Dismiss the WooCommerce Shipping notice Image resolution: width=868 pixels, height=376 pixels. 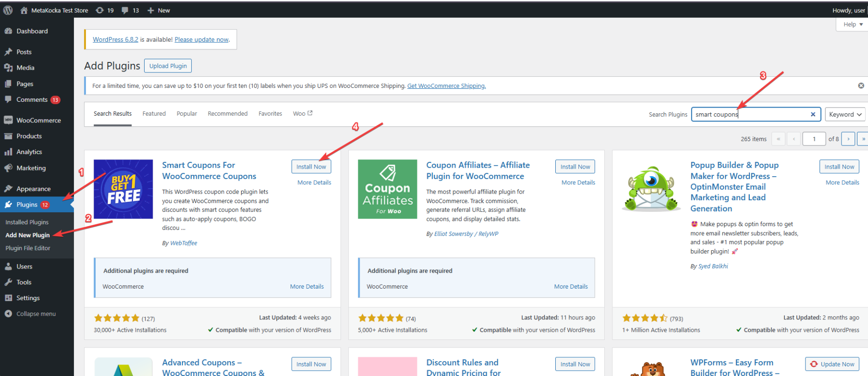tap(861, 85)
